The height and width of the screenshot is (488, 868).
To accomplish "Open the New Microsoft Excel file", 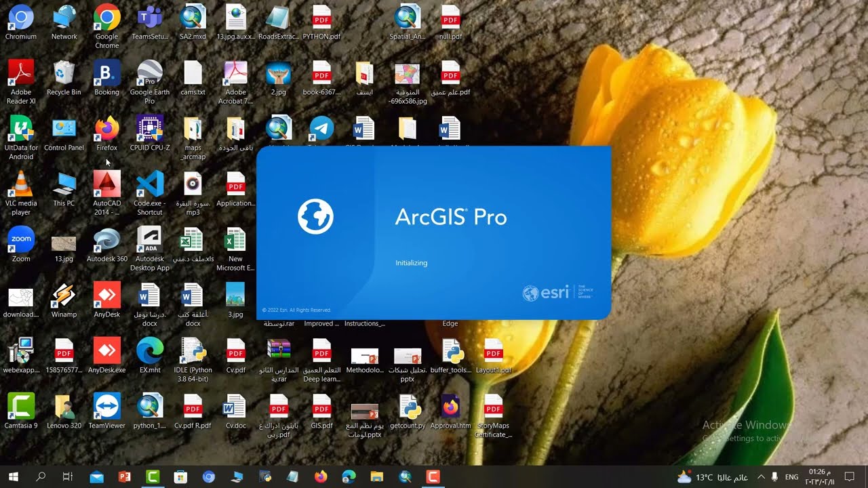I will click(235, 249).
